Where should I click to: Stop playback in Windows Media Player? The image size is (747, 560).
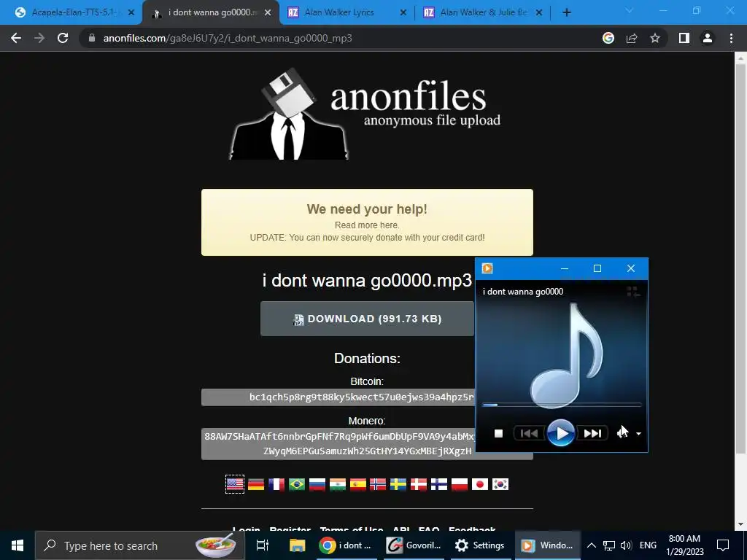tap(498, 433)
